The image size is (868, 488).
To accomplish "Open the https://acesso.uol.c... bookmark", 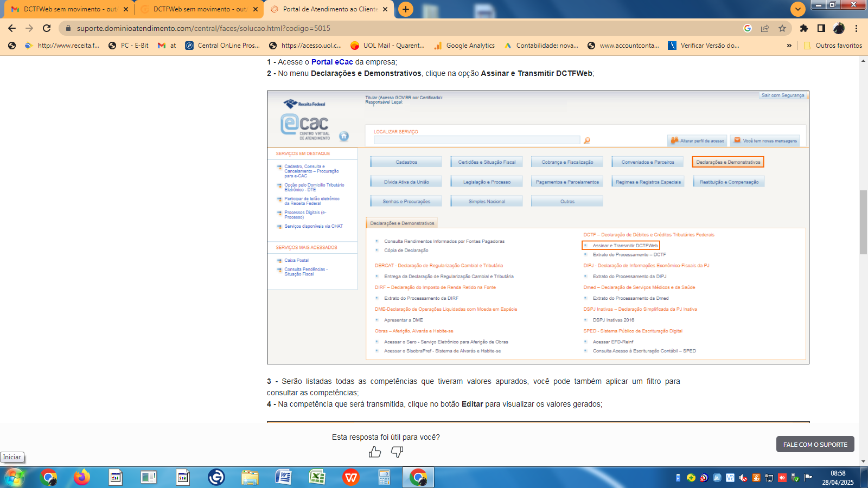I will (x=305, y=46).
